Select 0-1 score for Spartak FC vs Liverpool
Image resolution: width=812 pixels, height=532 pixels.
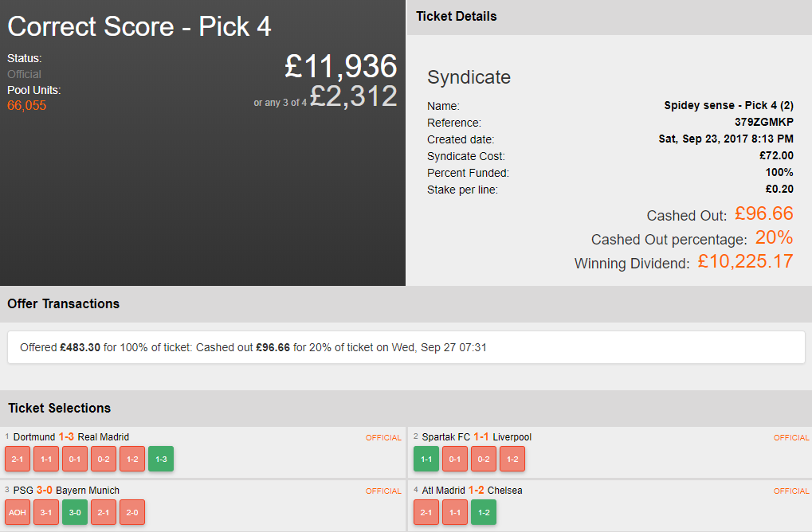coord(455,459)
